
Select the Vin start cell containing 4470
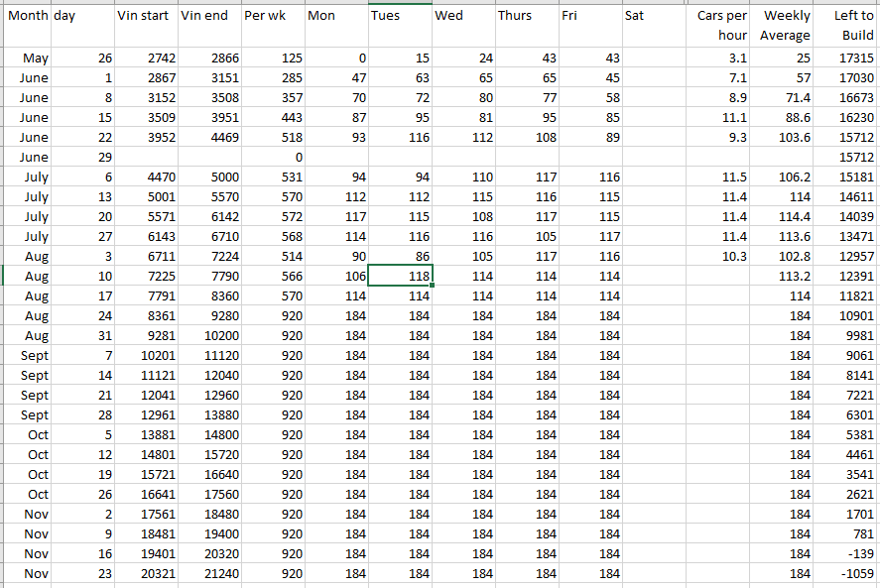click(x=146, y=177)
